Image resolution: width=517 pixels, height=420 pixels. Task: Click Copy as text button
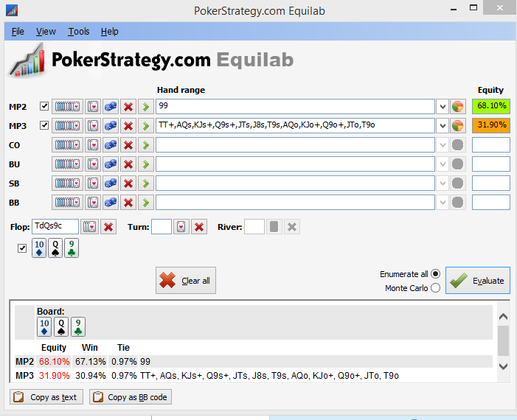click(46, 397)
